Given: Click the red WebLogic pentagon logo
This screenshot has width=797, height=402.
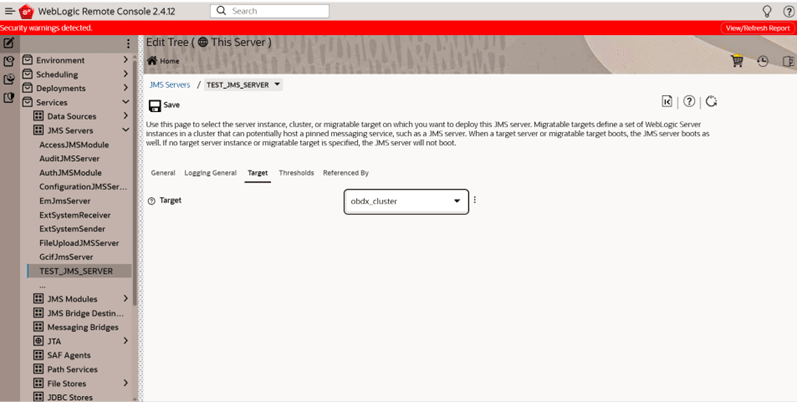Looking at the screenshot, I should (26, 11).
